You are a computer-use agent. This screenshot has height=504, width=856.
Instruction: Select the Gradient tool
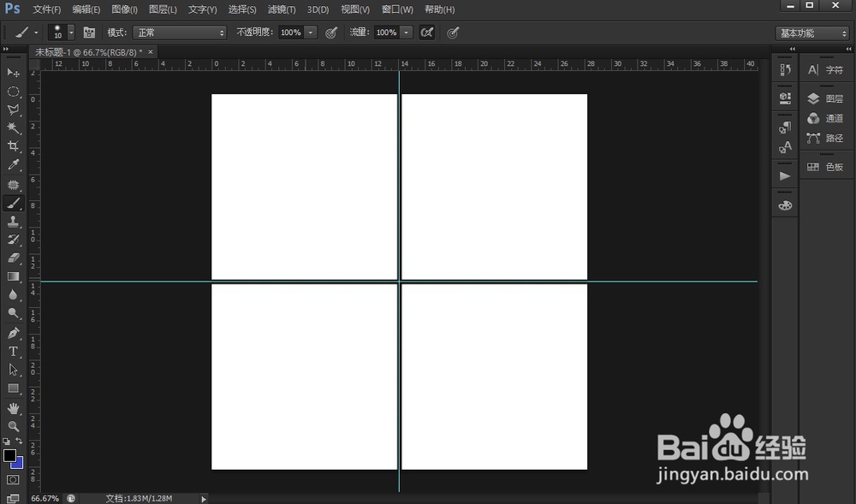[13, 276]
